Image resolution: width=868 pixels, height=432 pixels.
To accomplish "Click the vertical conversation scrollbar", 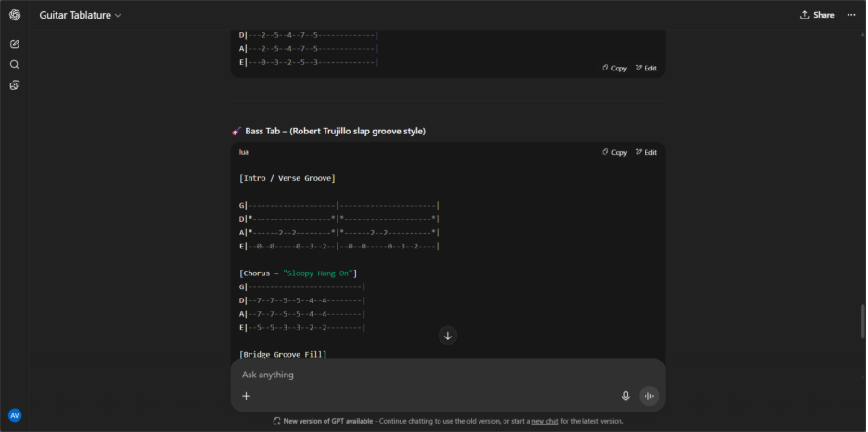I will (x=862, y=322).
